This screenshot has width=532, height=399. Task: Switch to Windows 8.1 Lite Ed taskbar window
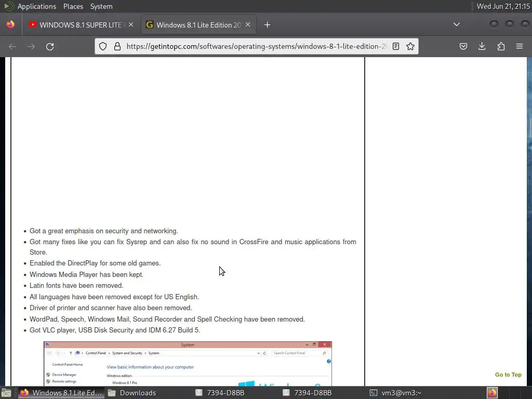pyautogui.click(x=61, y=393)
